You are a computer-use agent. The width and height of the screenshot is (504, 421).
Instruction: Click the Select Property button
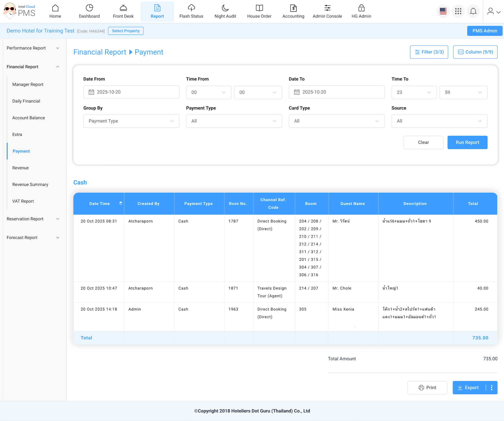click(x=126, y=31)
